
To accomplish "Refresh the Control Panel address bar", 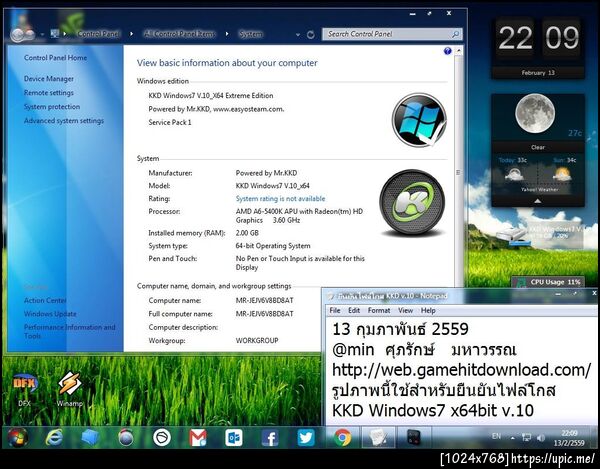I will point(311,34).
